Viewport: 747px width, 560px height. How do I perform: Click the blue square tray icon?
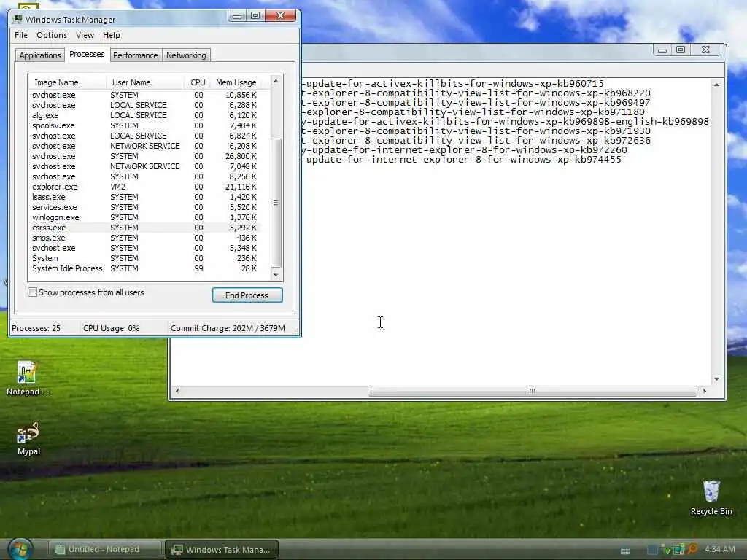click(652, 550)
